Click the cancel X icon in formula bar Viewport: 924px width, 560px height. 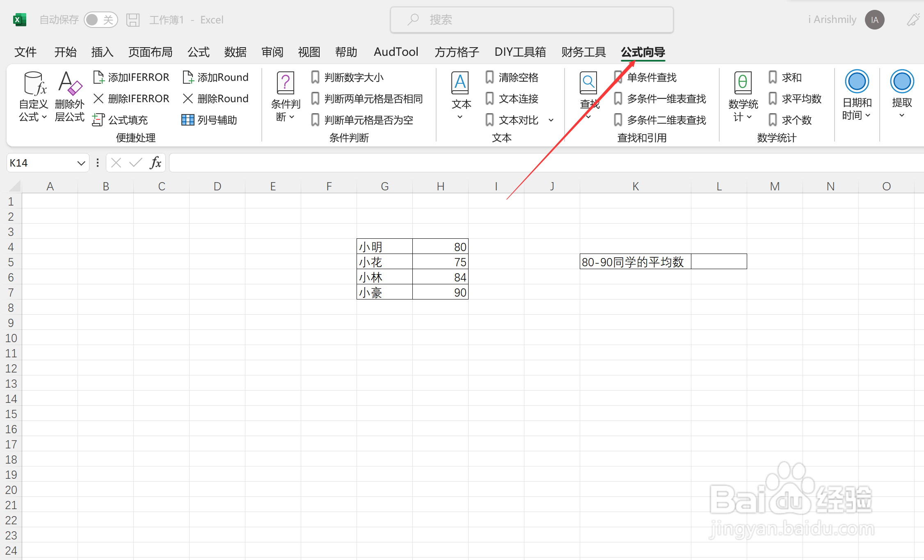[116, 163]
